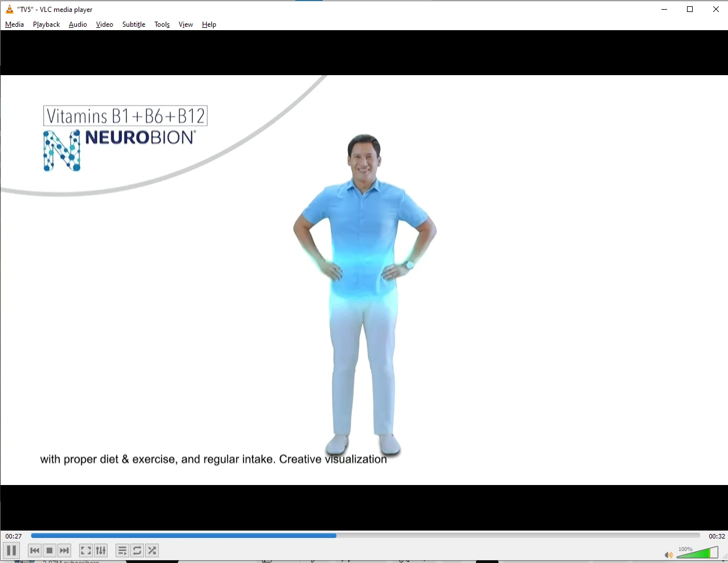Viewport: 728px width, 563px height.
Task: Open the playlist view
Action: tap(122, 550)
